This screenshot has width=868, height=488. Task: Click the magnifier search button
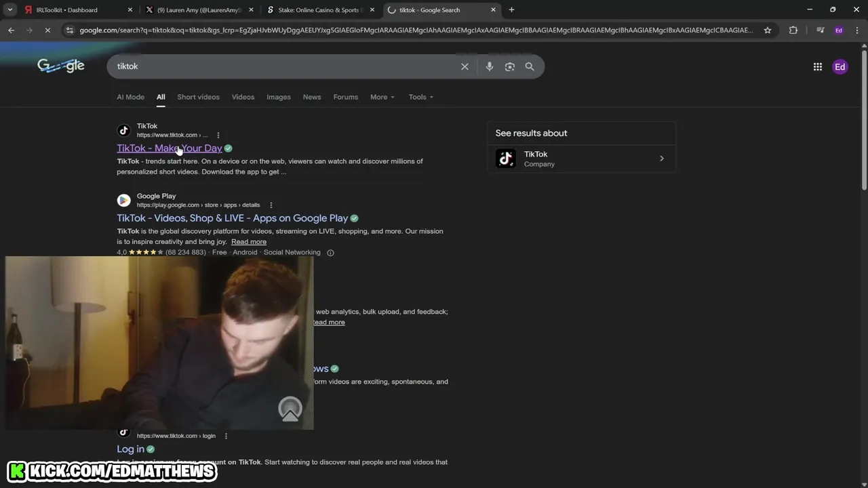pyautogui.click(x=530, y=66)
